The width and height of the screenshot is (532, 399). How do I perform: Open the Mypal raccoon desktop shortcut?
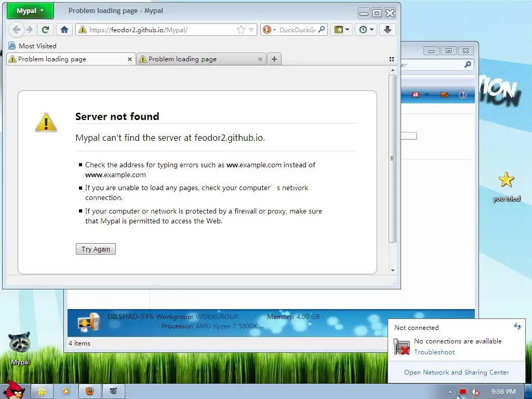(x=20, y=348)
